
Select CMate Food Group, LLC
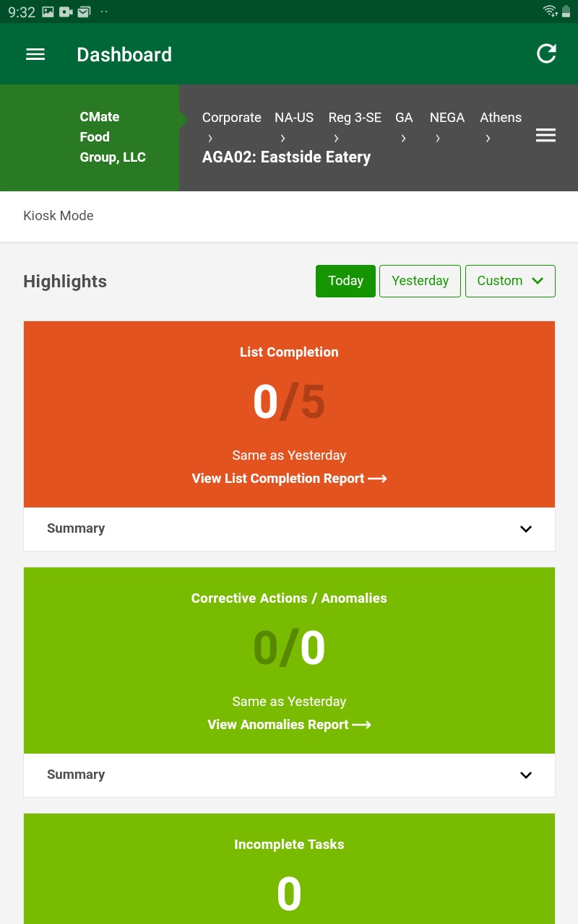point(113,136)
